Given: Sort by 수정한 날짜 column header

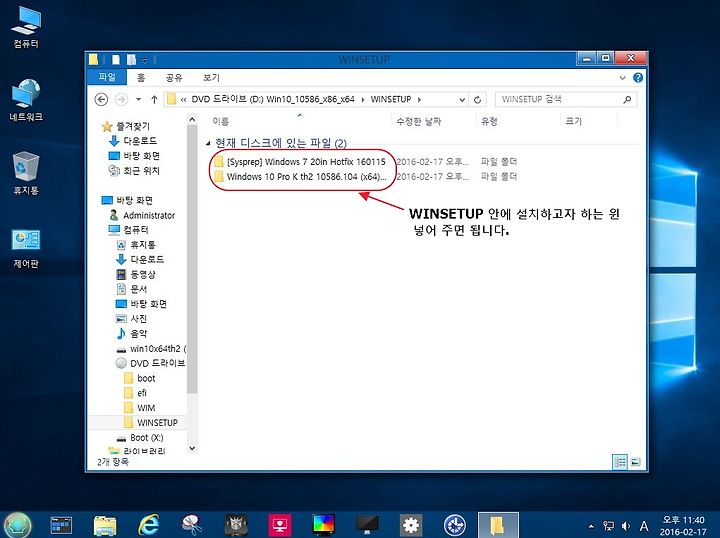Looking at the screenshot, I should tap(419, 121).
